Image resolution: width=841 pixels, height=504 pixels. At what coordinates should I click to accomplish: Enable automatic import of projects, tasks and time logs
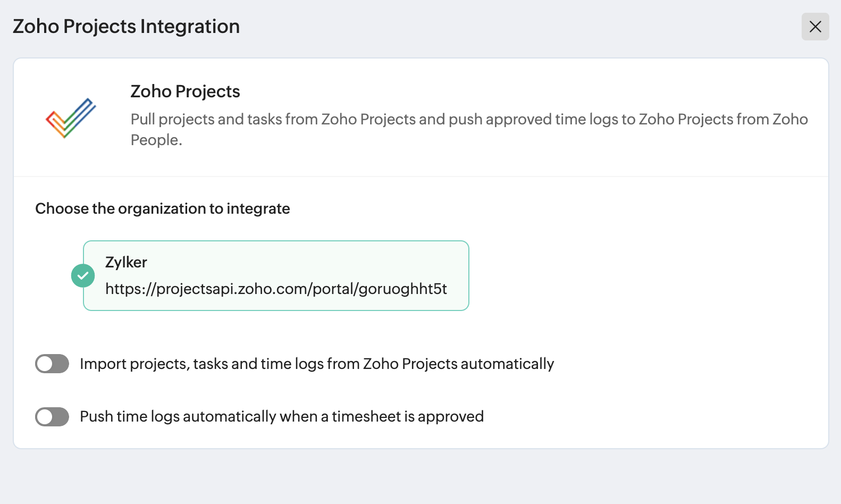(52, 364)
